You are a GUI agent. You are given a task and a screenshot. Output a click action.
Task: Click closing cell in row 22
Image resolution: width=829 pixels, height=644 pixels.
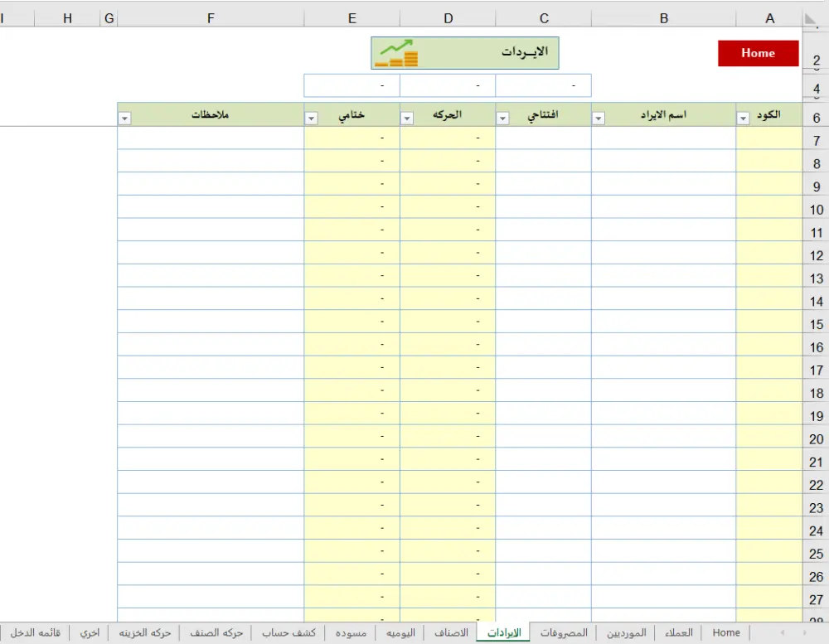[352, 482]
